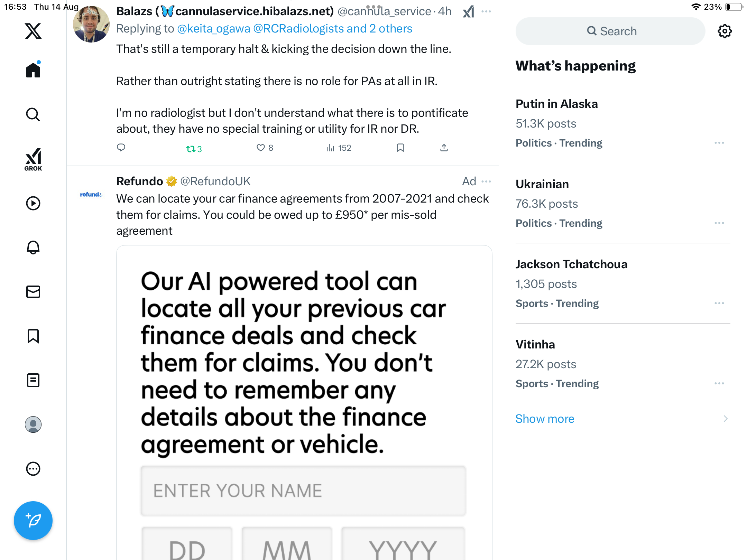Image resolution: width=747 pixels, height=560 pixels.
Task: Open the Lists icon in sidebar
Action: click(33, 380)
